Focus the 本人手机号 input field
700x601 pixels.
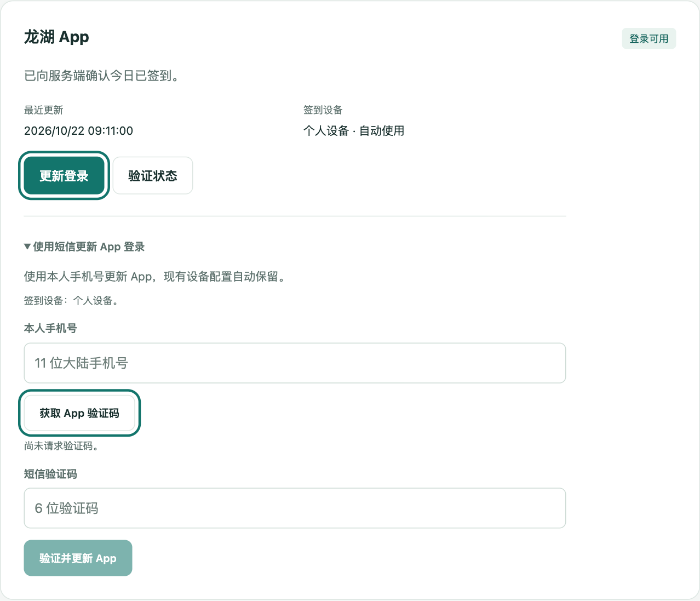(295, 363)
